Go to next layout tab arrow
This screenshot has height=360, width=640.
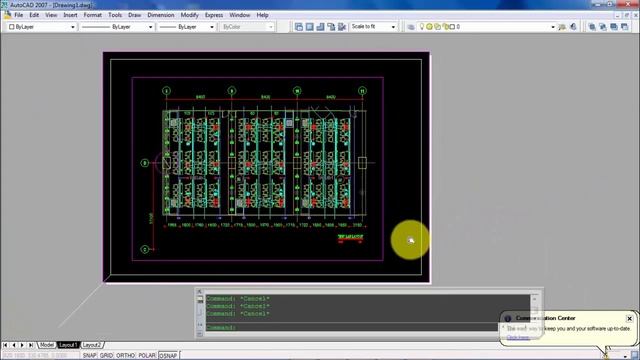point(22,345)
